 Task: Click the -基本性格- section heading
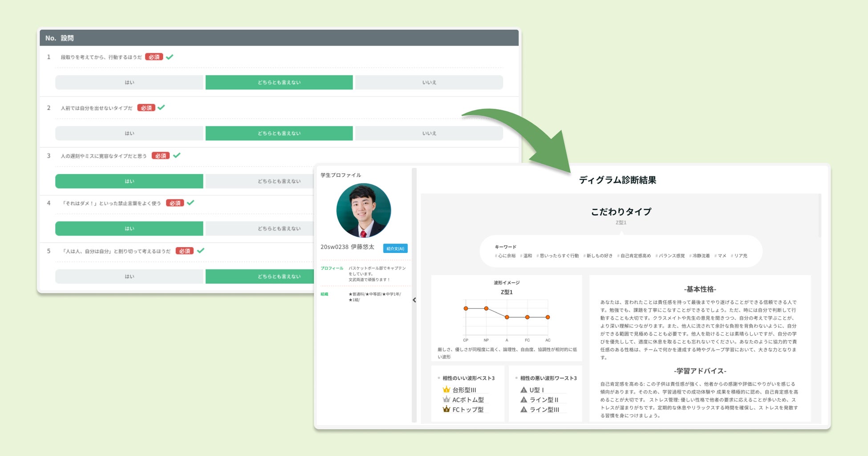[x=700, y=289]
